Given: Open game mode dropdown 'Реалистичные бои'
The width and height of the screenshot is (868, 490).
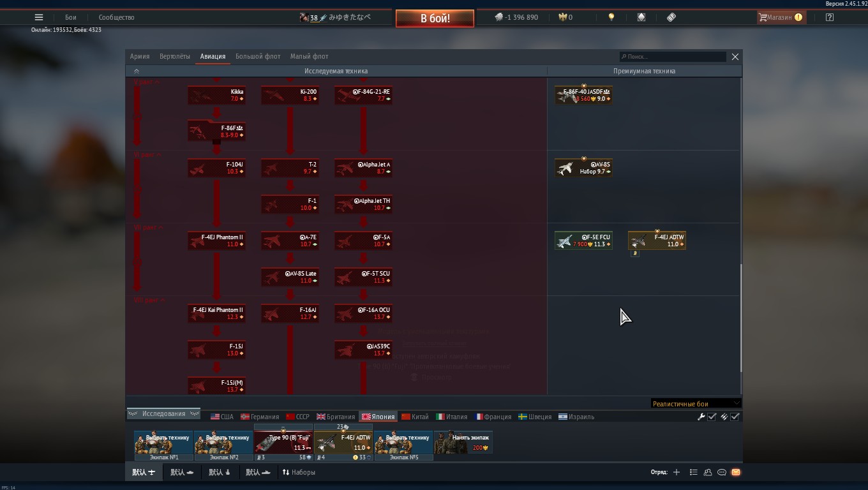Looking at the screenshot, I should (x=696, y=403).
